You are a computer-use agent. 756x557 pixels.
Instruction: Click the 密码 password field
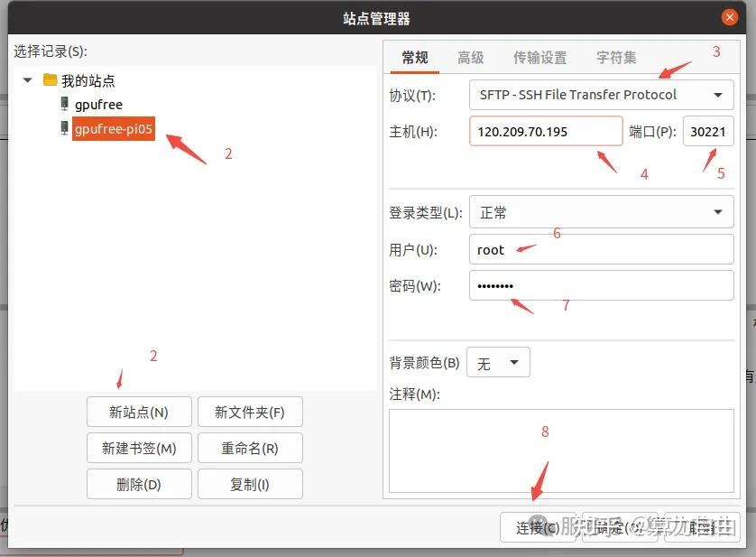pyautogui.click(x=603, y=285)
